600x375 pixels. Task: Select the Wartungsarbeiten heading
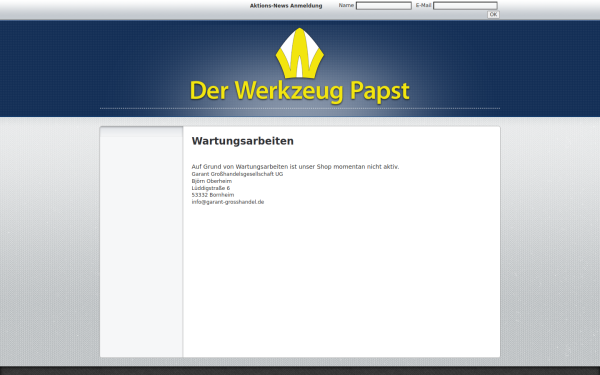[243, 141]
